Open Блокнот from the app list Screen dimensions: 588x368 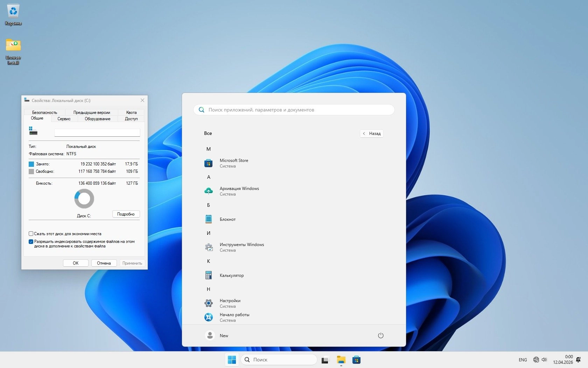(x=227, y=219)
